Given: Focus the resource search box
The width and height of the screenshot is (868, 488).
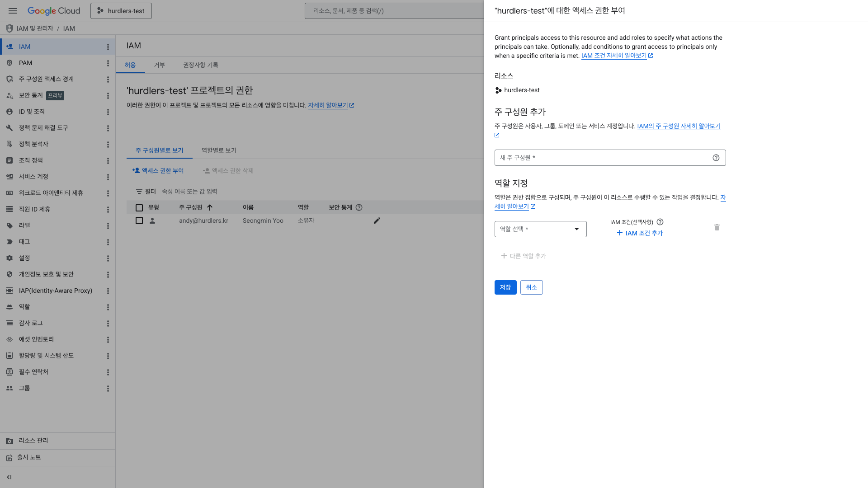Looking at the screenshot, I should click(x=394, y=11).
